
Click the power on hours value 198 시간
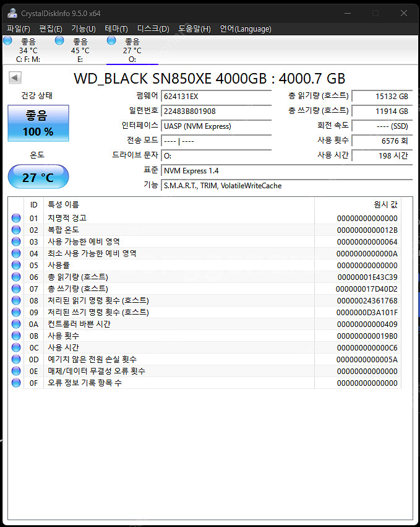(382, 155)
